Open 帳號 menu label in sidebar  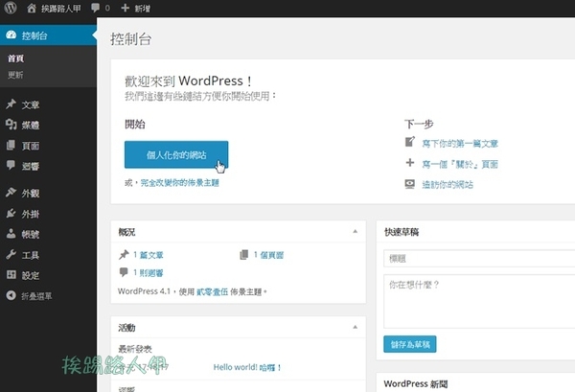click(x=31, y=234)
